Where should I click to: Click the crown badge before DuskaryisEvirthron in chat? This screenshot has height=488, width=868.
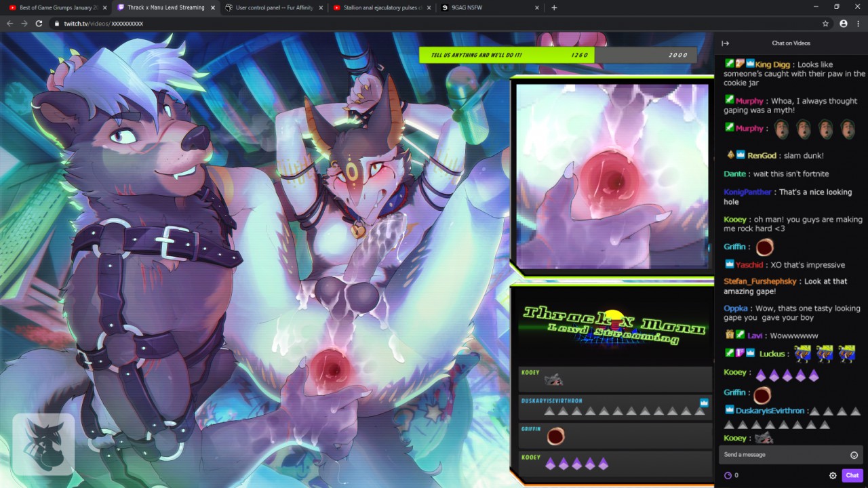tap(729, 410)
